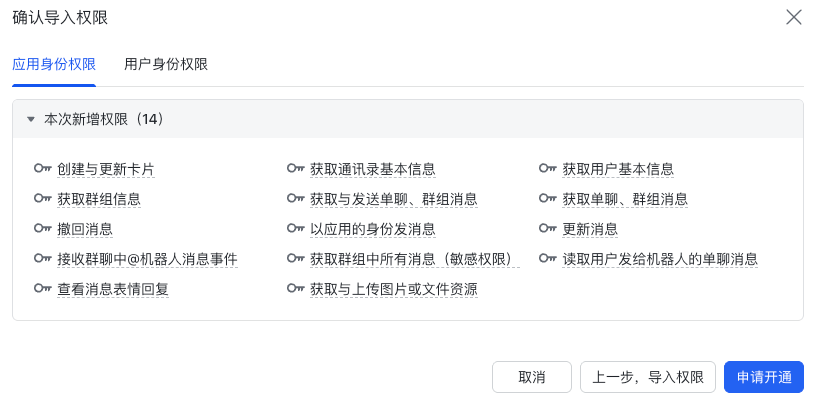Click the 获取与发送单聊、群组消息 permission
This screenshot has height=409, width=825.
pyautogui.click(x=393, y=199)
